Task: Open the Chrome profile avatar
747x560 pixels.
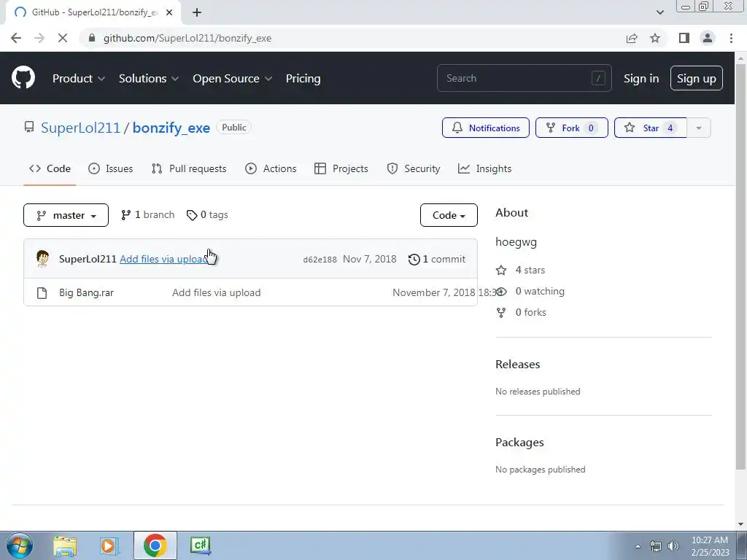Action: point(708,38)
